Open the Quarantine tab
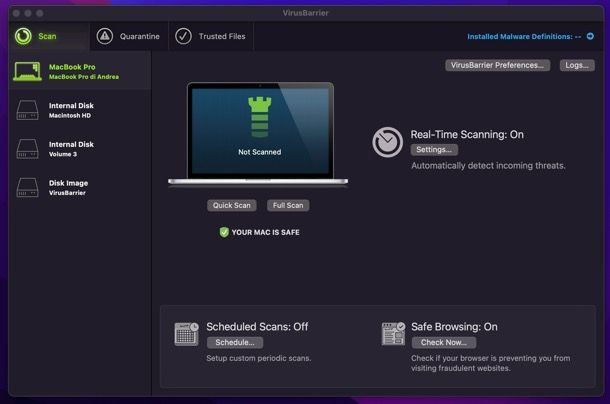Screen dimensions: 610x404 [x=129, y=36]
